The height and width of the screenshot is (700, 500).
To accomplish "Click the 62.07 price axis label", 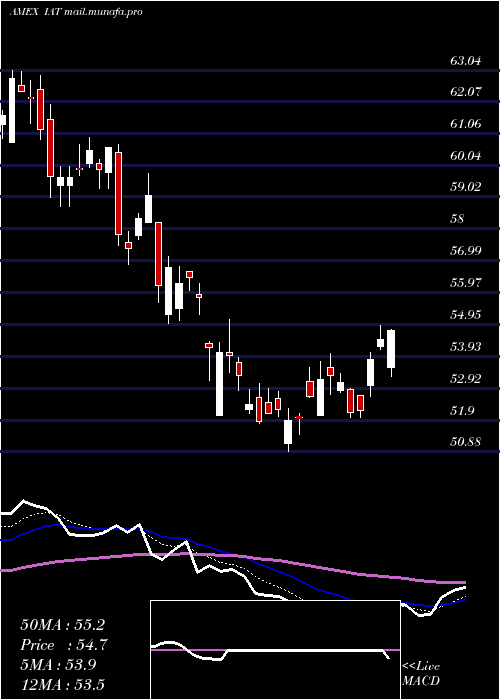I will click(x=466, y=92).
